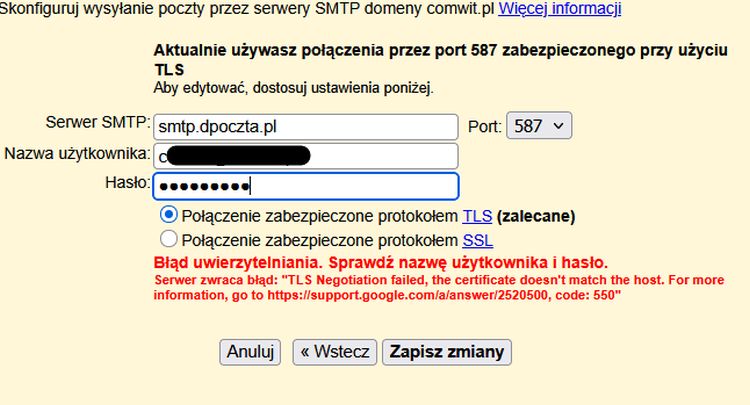Click the 'Serwer zwraca błąd' detail text
This screenshot has width=750, height=405.
point(439,287)
